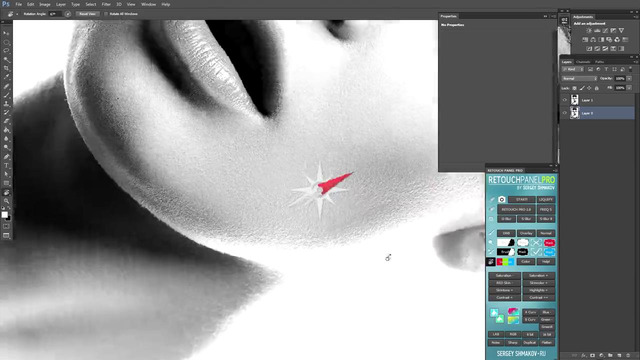Select the Zoom tool in toolbar

point(6,201)
